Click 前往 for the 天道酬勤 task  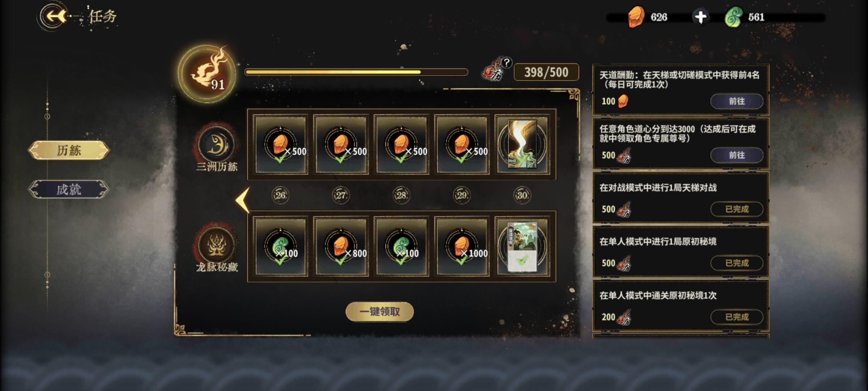[737, 101]
